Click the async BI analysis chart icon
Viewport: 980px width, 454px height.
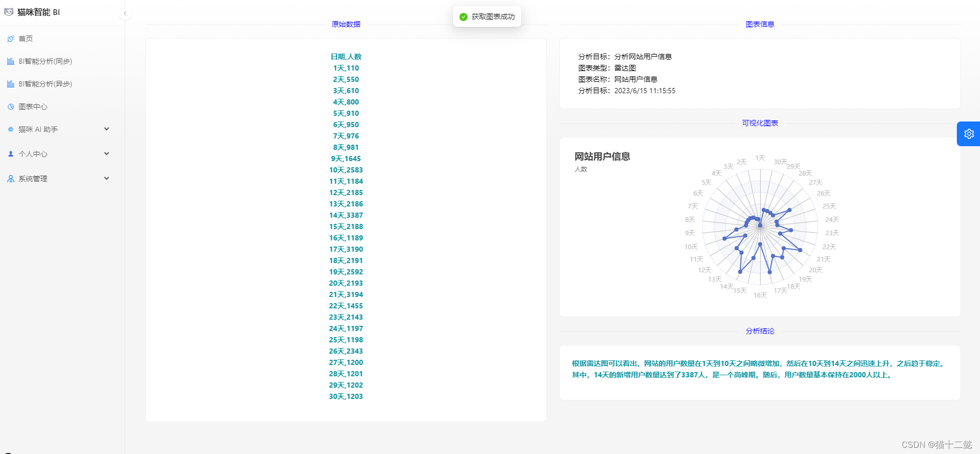coord(11,84)
